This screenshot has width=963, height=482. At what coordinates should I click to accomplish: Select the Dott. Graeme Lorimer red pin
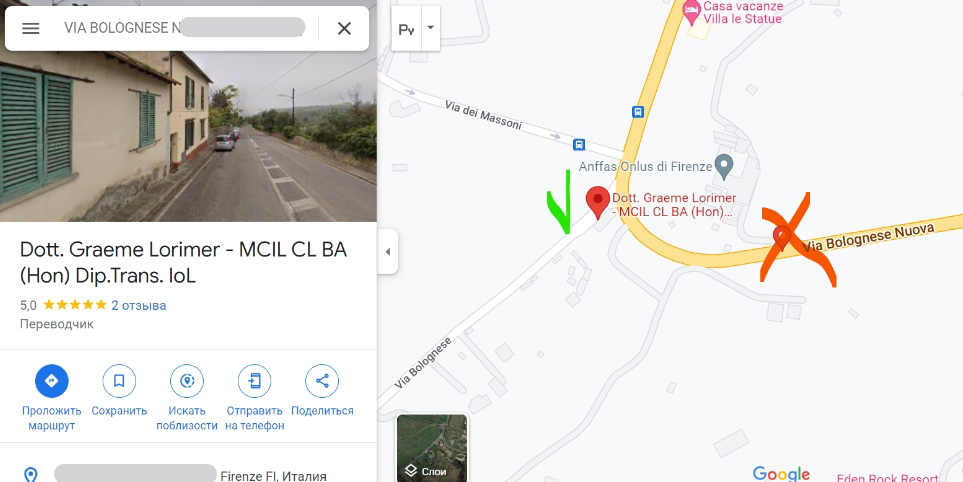click(x=598, y=203)
